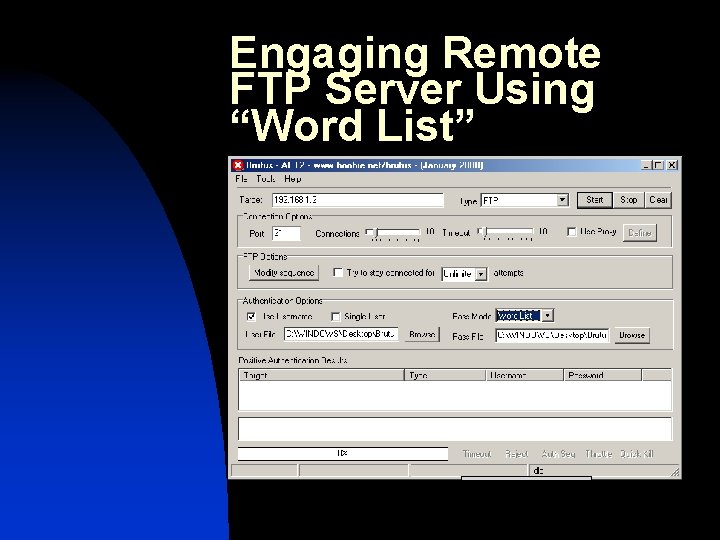
Task: Click the 0% progress bar
Action: pyautogui.click(x=343, y=454)
